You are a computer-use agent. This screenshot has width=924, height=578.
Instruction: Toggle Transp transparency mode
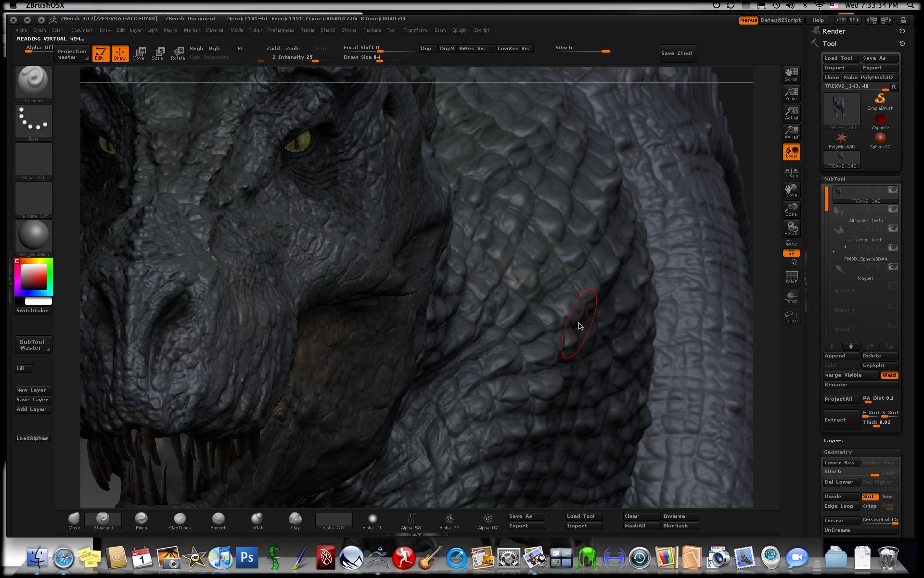[791, 296]
